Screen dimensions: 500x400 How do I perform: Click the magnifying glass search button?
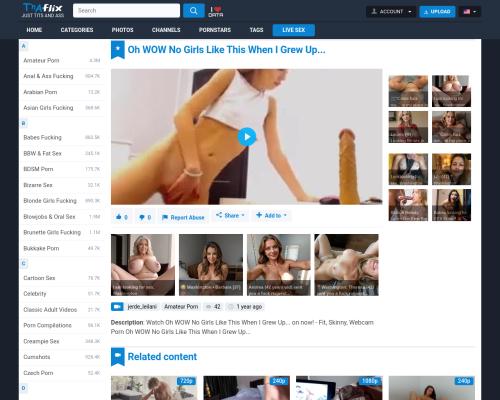(194, 11)
